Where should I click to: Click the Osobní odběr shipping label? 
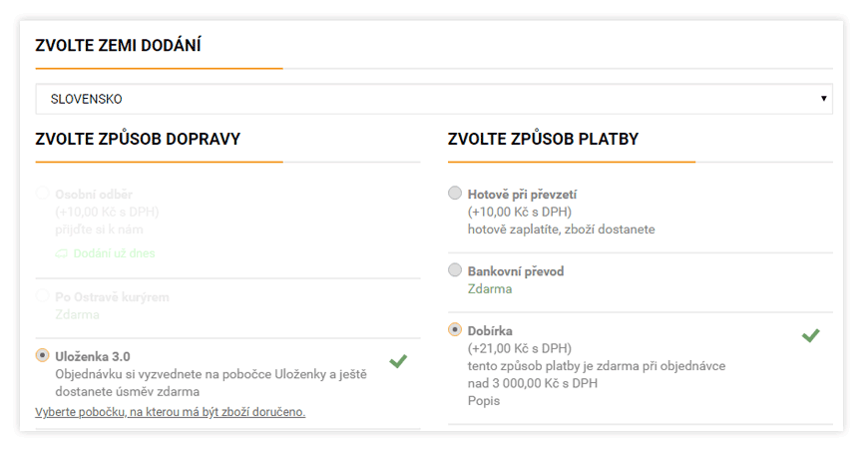[94, 195]
